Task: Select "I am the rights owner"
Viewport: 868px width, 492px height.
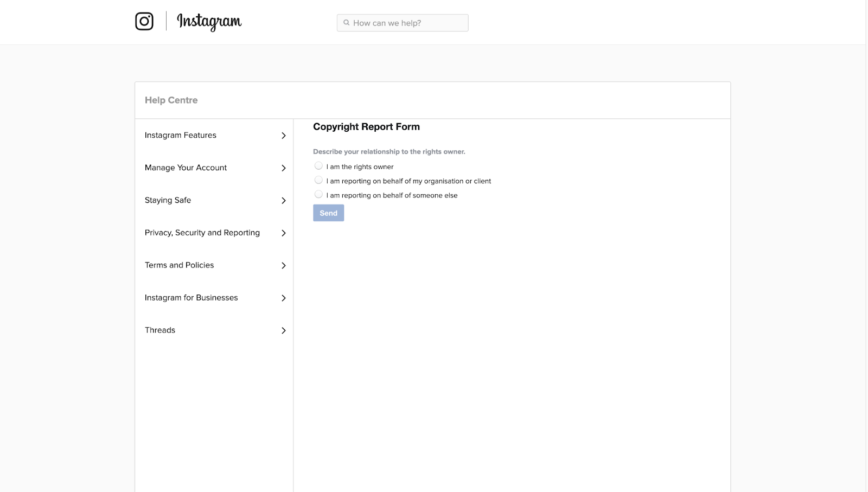Action: [x=318, y=165]
